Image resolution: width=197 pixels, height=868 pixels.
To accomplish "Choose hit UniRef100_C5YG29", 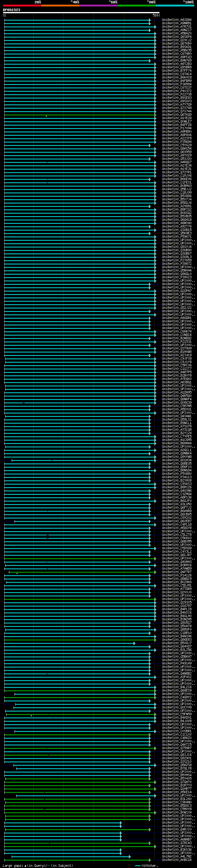I will point(176,145).
